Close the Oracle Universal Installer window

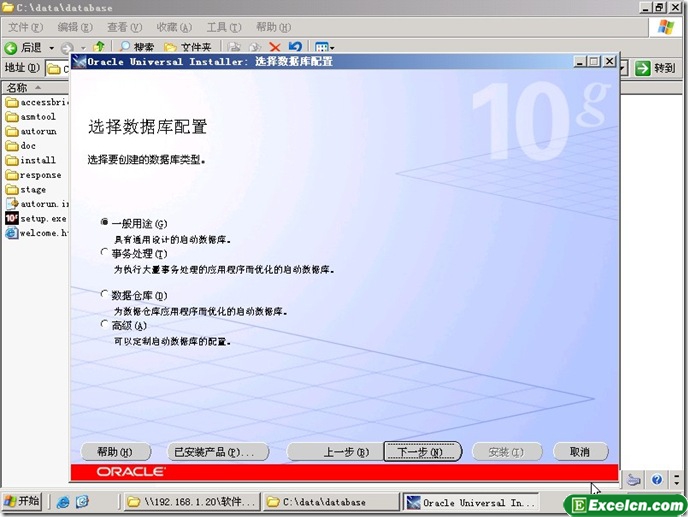[609, 62]
